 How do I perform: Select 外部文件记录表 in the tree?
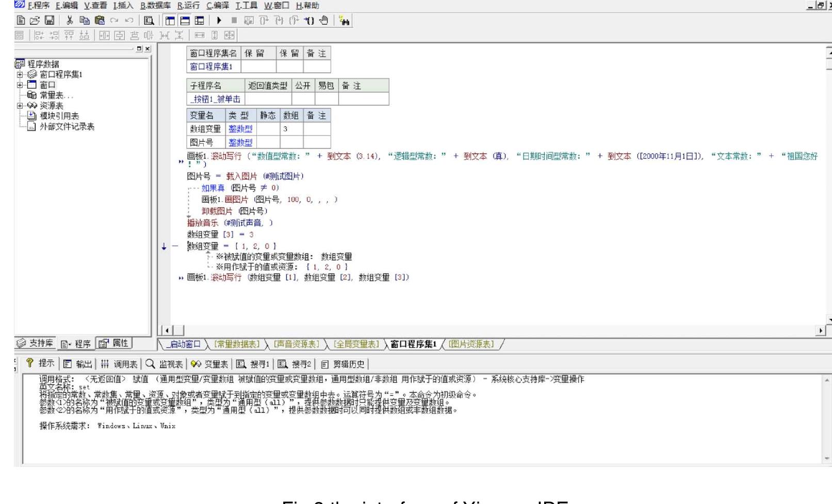67,126
